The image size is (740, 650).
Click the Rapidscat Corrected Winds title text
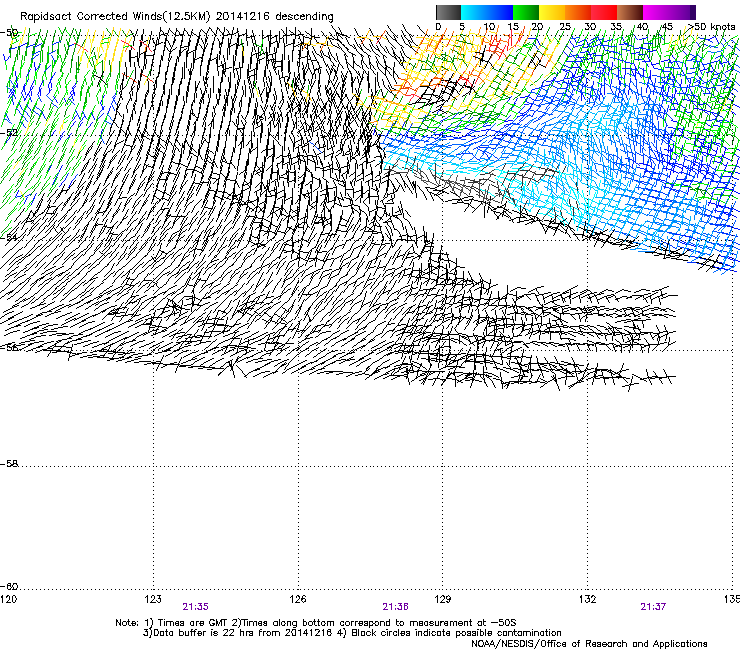pyautogui.click(x=177, y=17)
